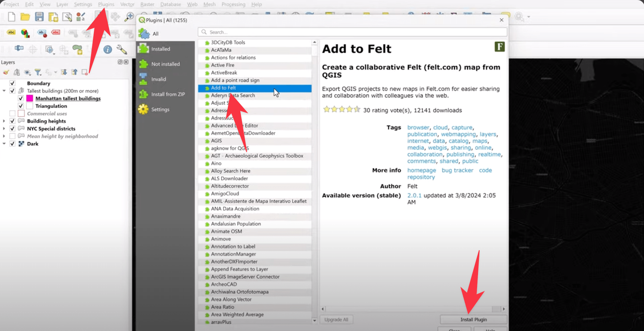Click the filter legend funnel icon
Viewport: 644px width, 331px height.
point(38,72)
